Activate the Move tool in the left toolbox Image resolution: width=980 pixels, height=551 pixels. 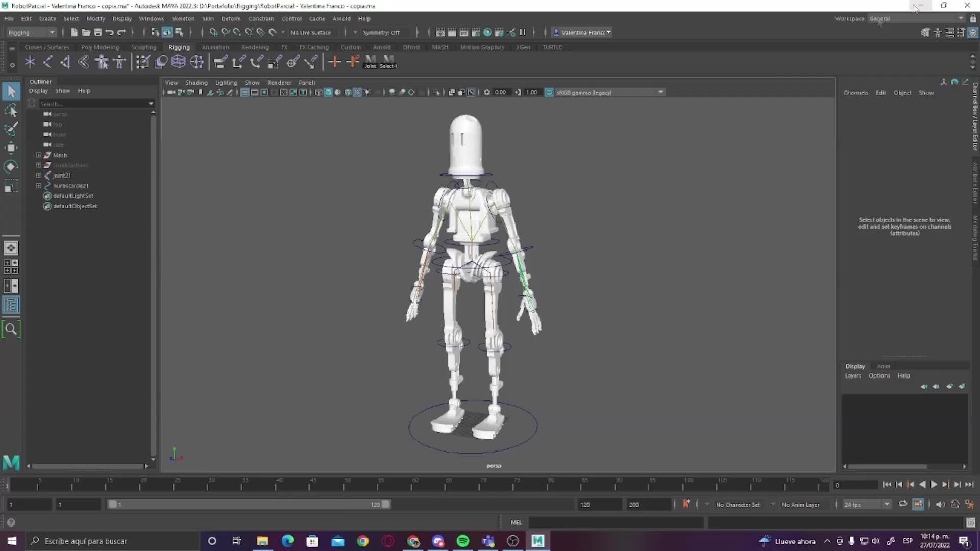(x=11, y=147)
